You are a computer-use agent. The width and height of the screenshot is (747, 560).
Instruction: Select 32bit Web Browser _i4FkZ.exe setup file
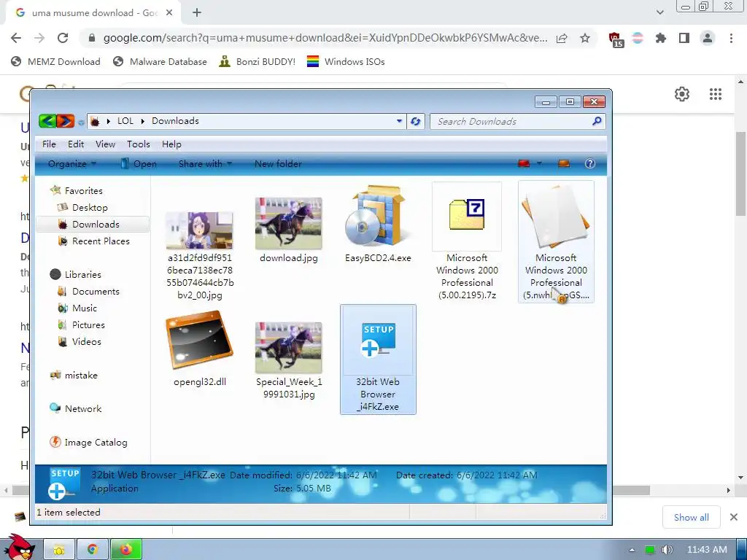pyautogui.click(x=378, y=359)
